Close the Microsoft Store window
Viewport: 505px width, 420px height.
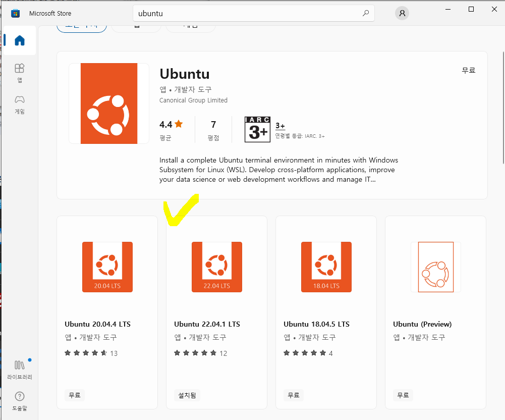(494, 10)
